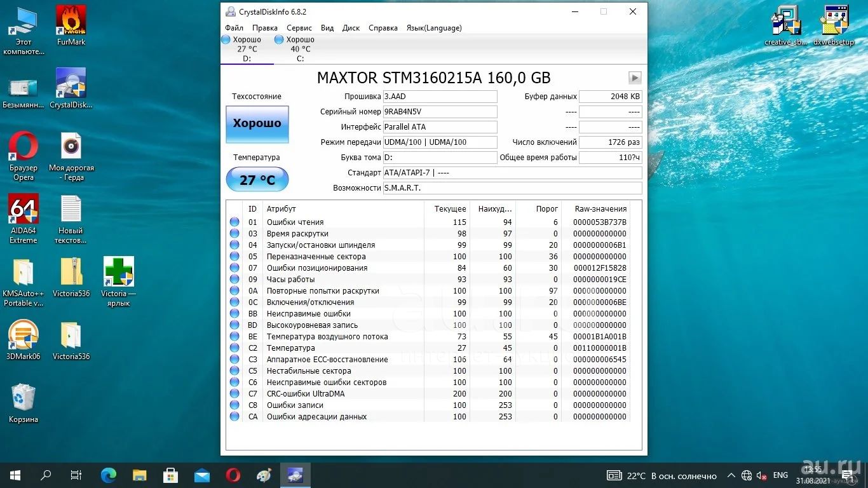The height and width of the screenshot is (488, 868).
Task: Click status icon for CRC-ошибки UltraDMA row
Action: click(x=234, y=394)
